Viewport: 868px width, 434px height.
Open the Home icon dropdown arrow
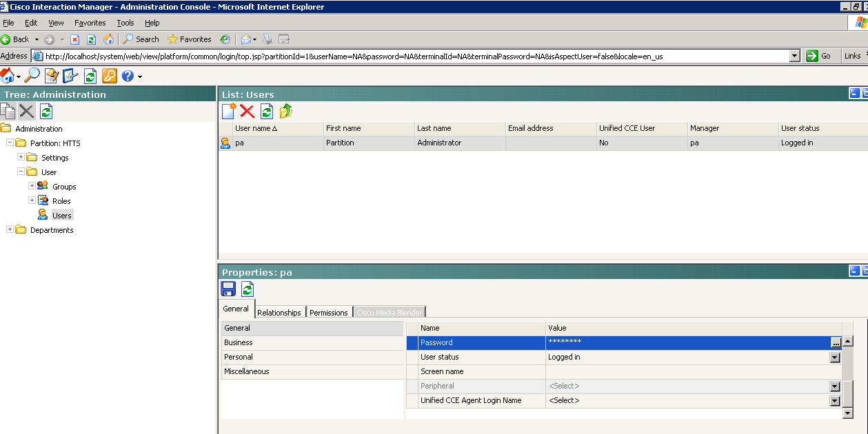[x=18, y=76]
